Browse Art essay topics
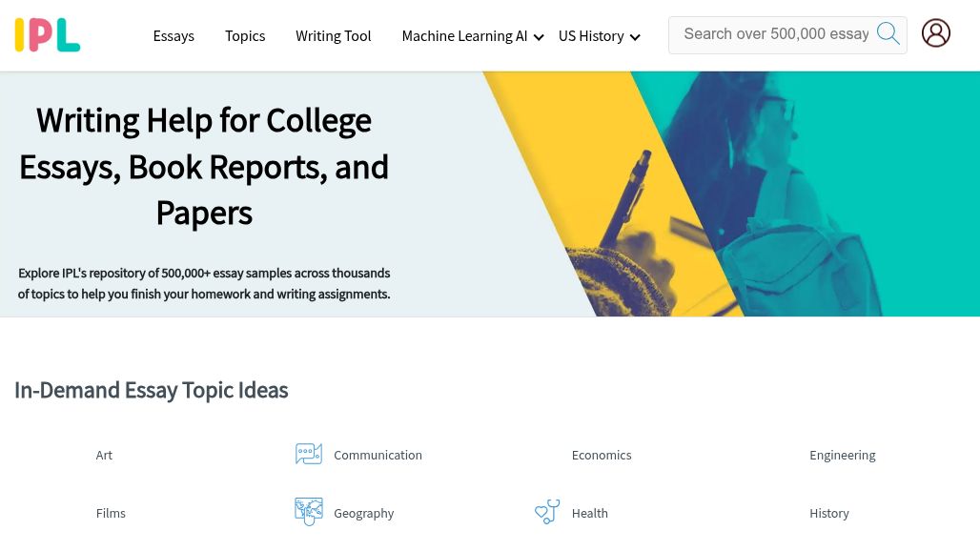The height and width of the screenshot is (551, 980). (x=104, y=455)
